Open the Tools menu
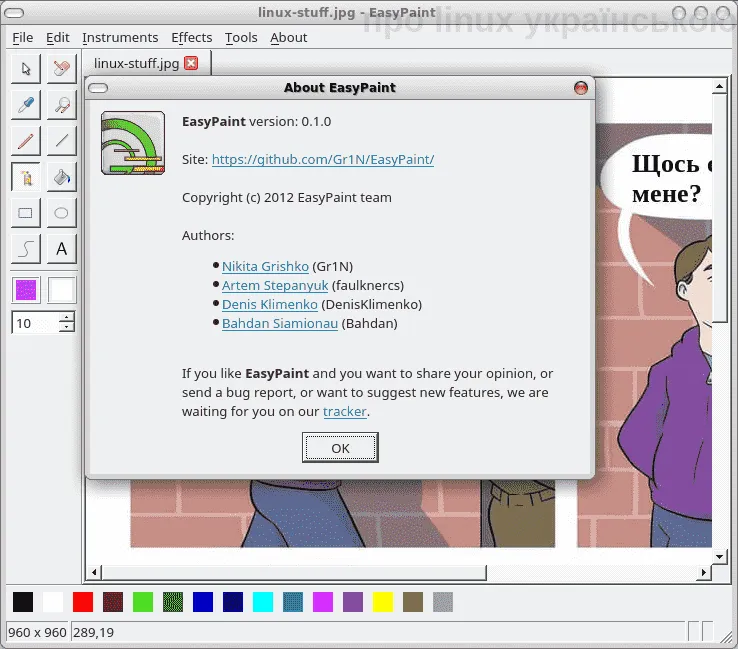738x649 pixels. pyautogui.click(x=241, y=38)
